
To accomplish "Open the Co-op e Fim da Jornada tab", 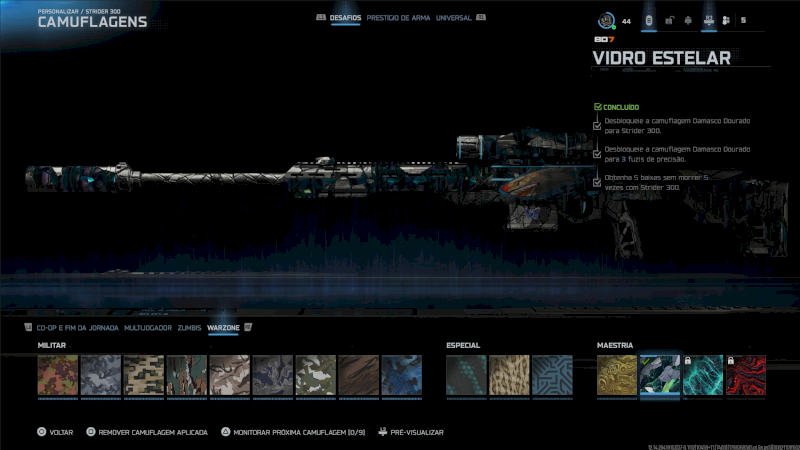I will 78,328.
